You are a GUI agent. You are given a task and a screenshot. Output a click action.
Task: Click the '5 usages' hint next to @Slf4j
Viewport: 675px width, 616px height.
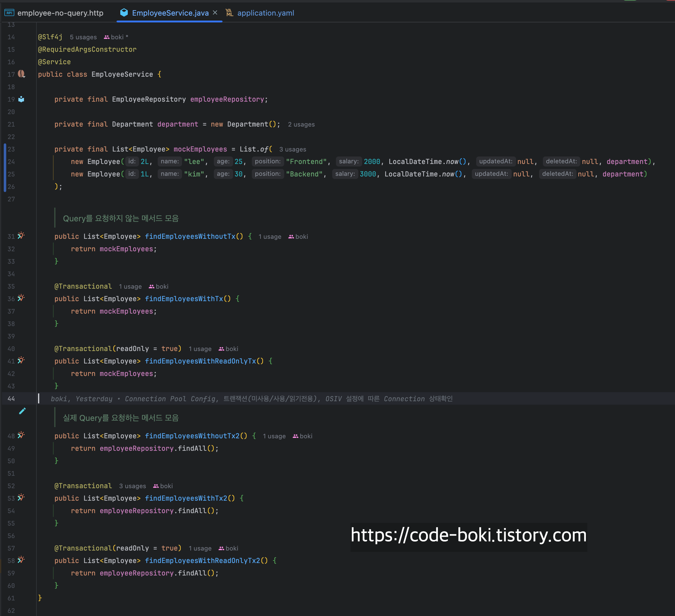(83, 37)
